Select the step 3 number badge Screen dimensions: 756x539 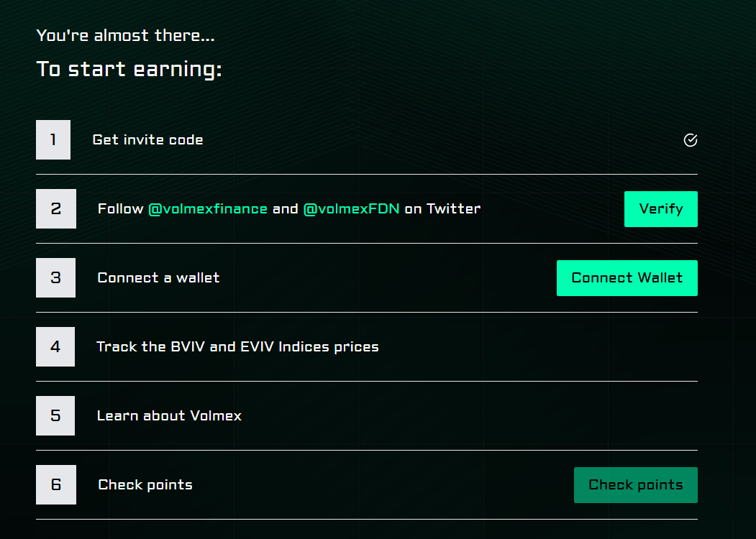point(55,277)
